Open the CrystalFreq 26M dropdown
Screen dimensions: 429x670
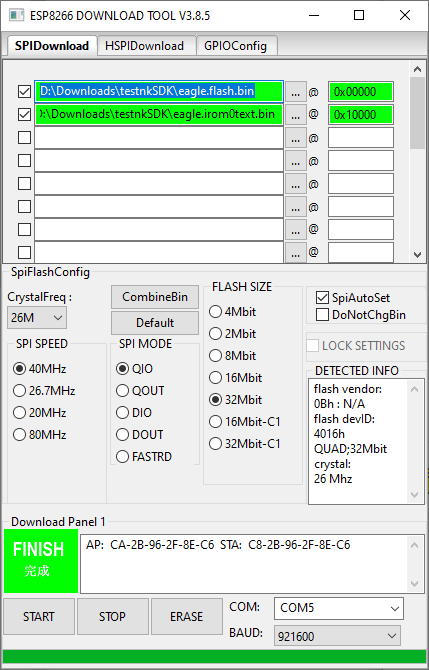click(37, 317)
